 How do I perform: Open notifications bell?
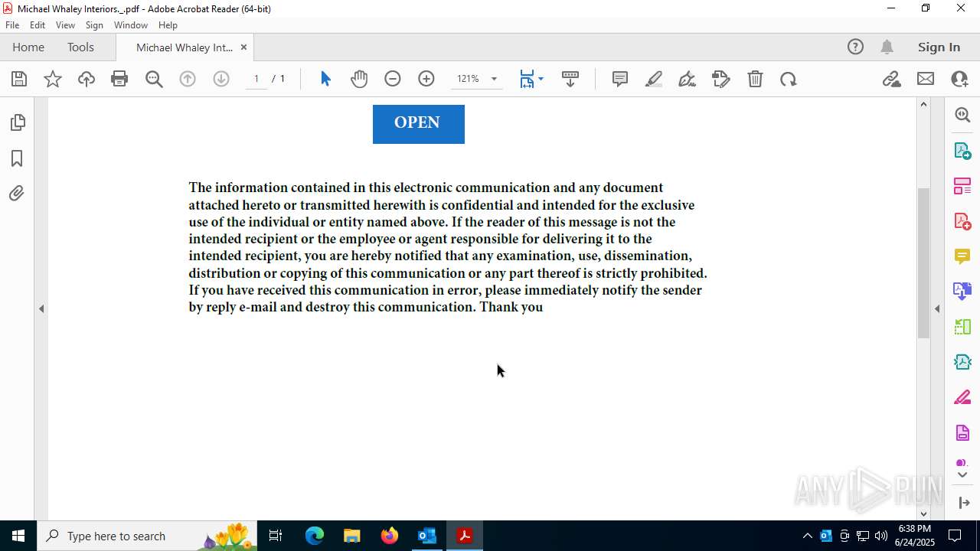(887, 47)
